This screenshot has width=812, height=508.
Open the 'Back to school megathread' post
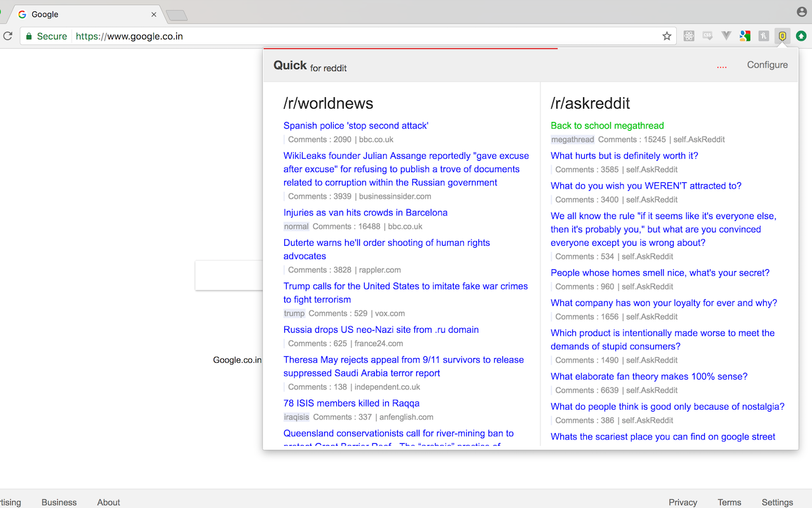coord(607,126)
